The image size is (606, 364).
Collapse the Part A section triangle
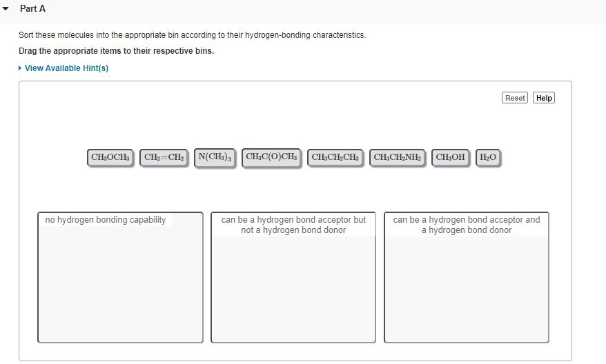[x=6, y=9]
